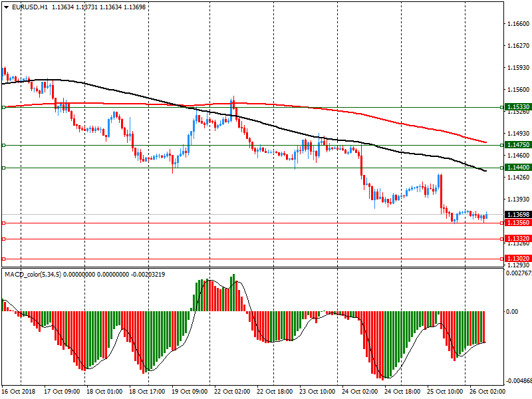
Task: Click the 16 Oct 2018 time axis label
Action: click(19, 392)
